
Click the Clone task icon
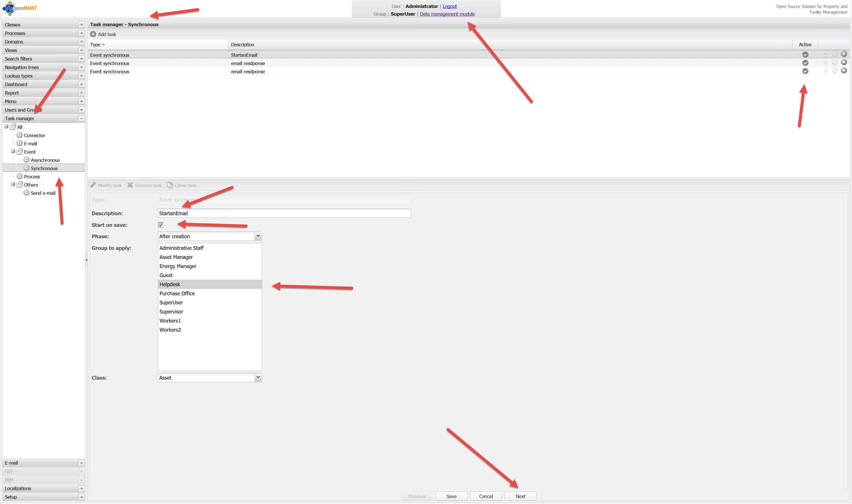[170, 185]
